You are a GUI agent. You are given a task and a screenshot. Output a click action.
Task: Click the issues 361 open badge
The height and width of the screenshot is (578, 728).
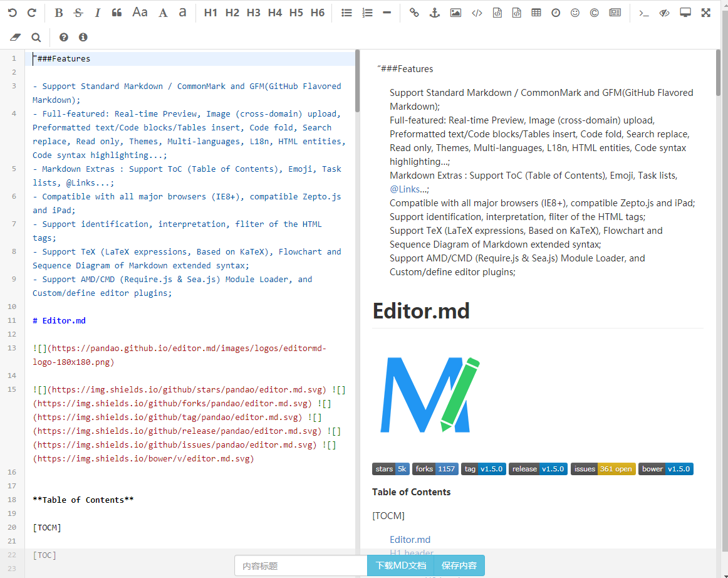[603, 469]
